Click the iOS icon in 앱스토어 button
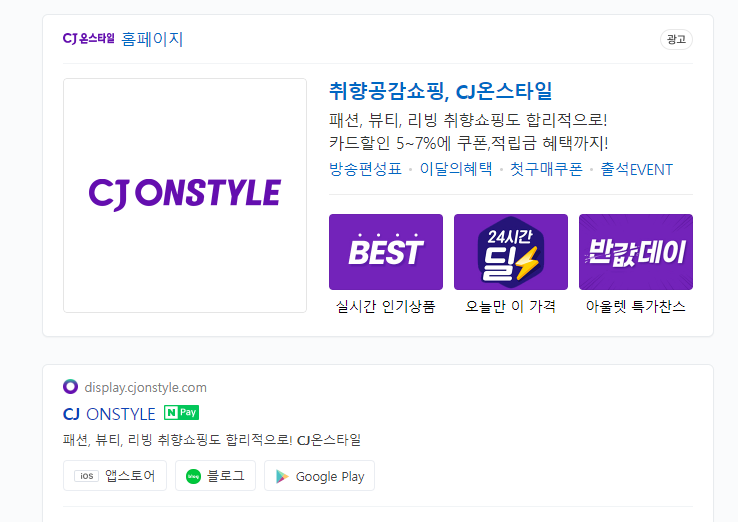The image size is (738, 522). 87,476
